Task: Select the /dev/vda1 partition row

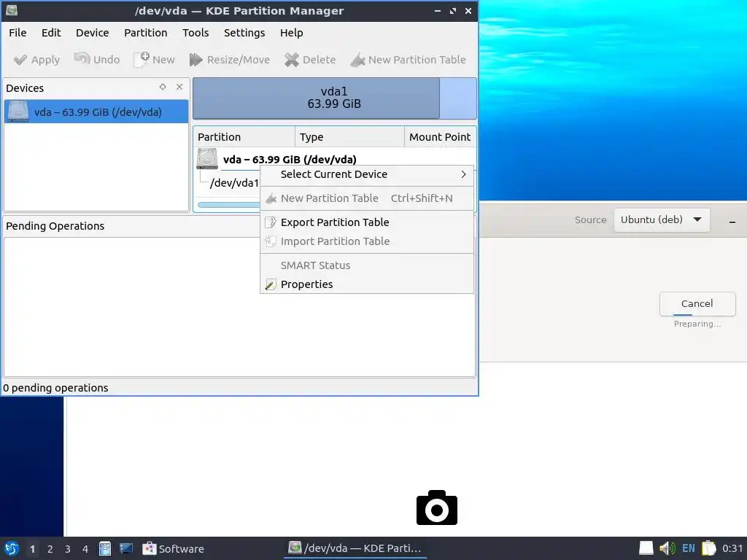Action: pos(234,183)
